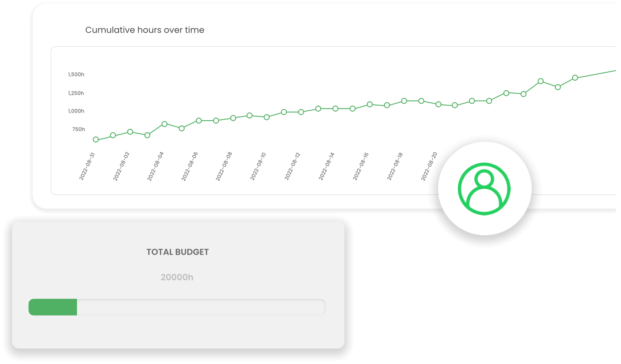Select the data point above 2022-08-10

267,117
